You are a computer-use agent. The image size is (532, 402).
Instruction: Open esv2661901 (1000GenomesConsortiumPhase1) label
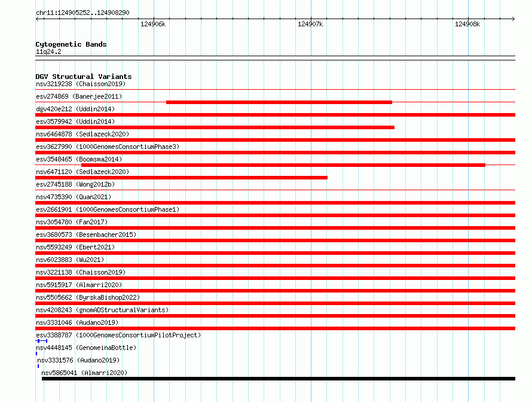click(108, 209)
